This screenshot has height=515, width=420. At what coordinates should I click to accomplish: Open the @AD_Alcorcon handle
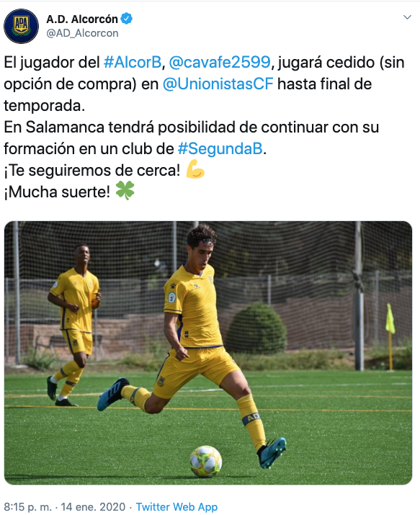[x=82, y=33]
